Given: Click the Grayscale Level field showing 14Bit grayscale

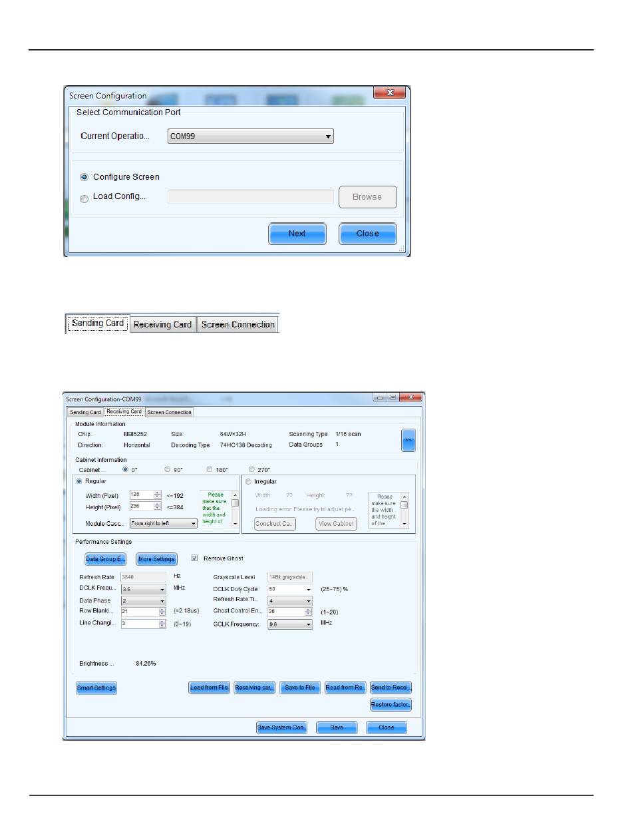Looking at the screenshot, I should click(289, 577).
